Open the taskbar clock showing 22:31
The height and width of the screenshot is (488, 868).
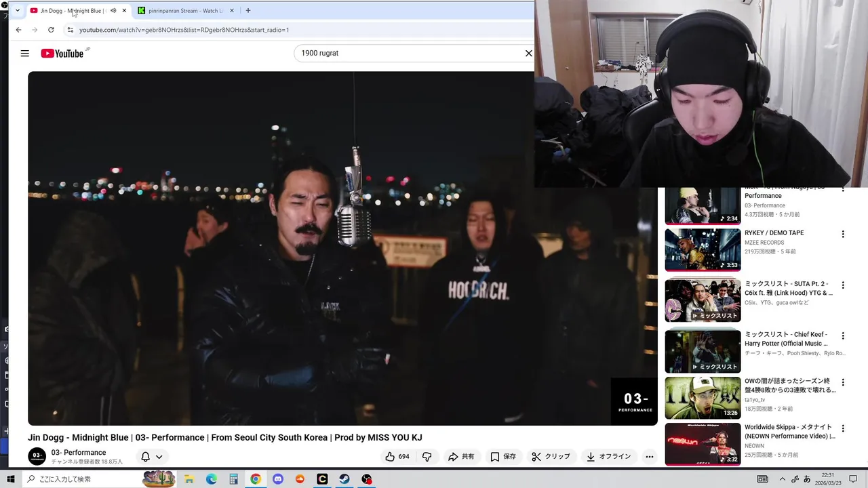[828, 479]
